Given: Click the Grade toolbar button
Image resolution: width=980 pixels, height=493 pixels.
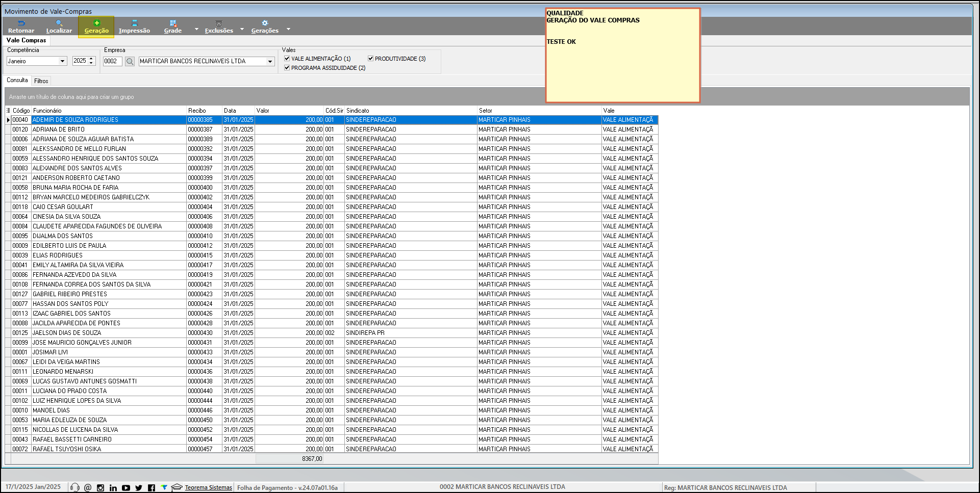Looking at the screenshot, I should (x=173, y=27).
